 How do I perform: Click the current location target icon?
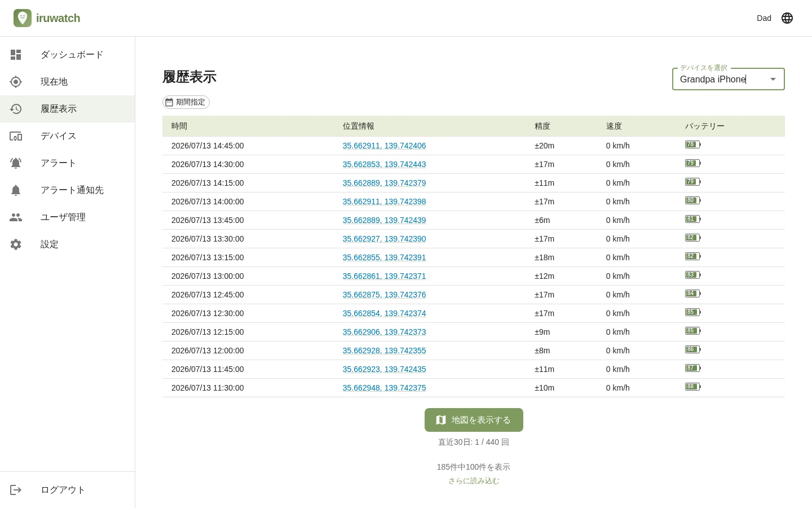click(x=16, y=82)
